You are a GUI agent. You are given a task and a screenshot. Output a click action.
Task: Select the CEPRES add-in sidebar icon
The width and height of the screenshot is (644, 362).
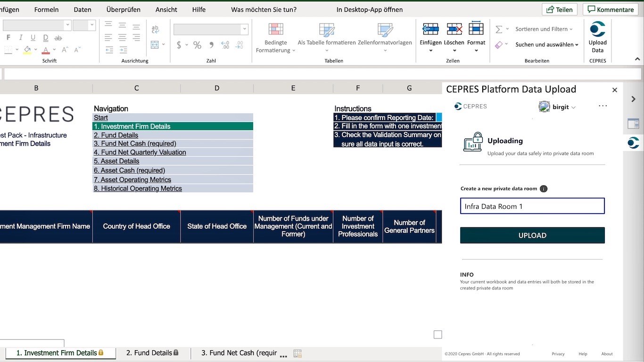[634, 142]
